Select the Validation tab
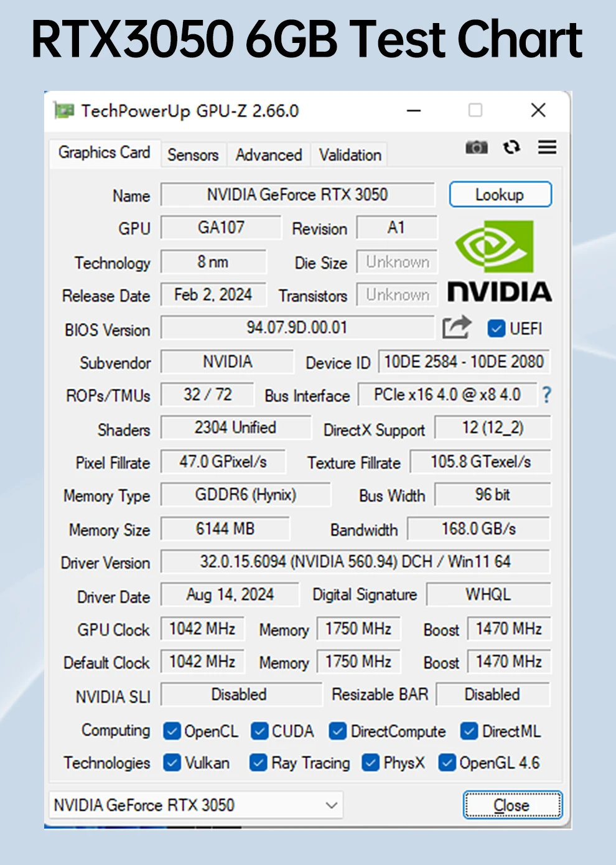Screen dimensions: 616x865 click(x=350, y=155)
